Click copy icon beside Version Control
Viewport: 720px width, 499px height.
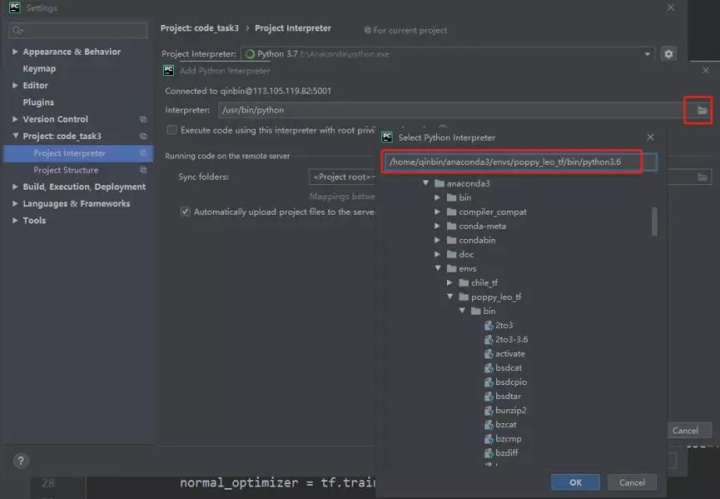click(143, 119)
